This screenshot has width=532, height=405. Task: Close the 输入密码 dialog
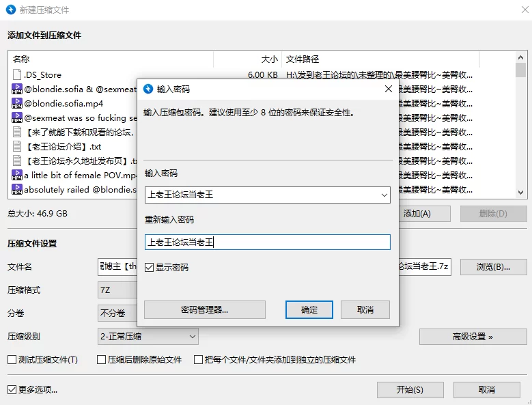click(x=389, y=89)
